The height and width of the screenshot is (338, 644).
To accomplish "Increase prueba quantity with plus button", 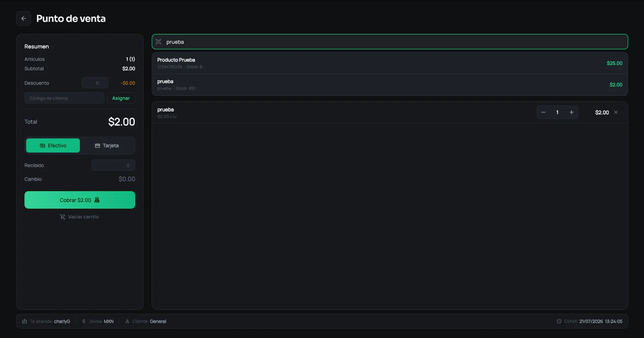I will 572,112.
